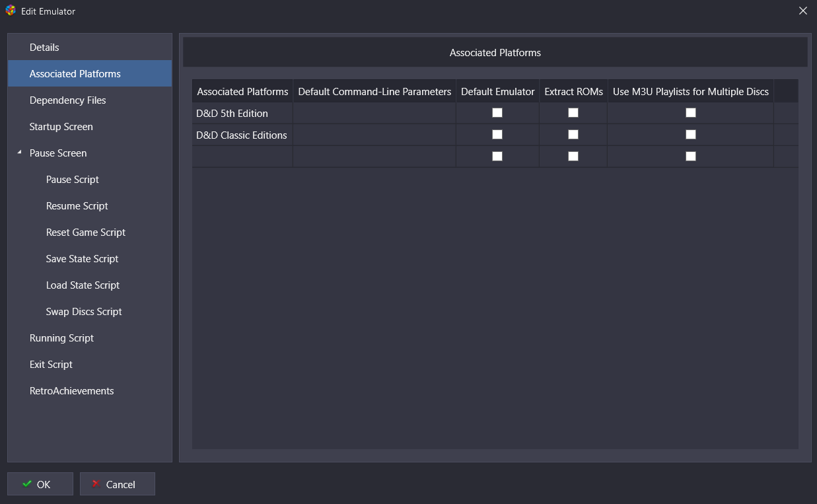
Task: Go to Dependency Files section
Action: point(90,100)
